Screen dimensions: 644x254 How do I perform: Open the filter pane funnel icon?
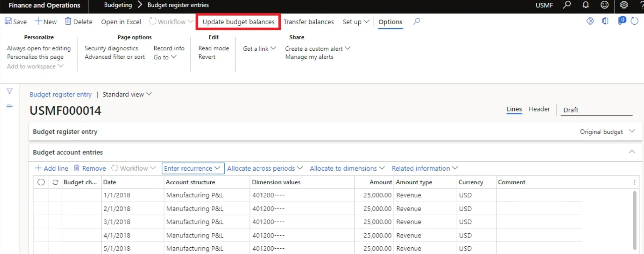(10, 91)
